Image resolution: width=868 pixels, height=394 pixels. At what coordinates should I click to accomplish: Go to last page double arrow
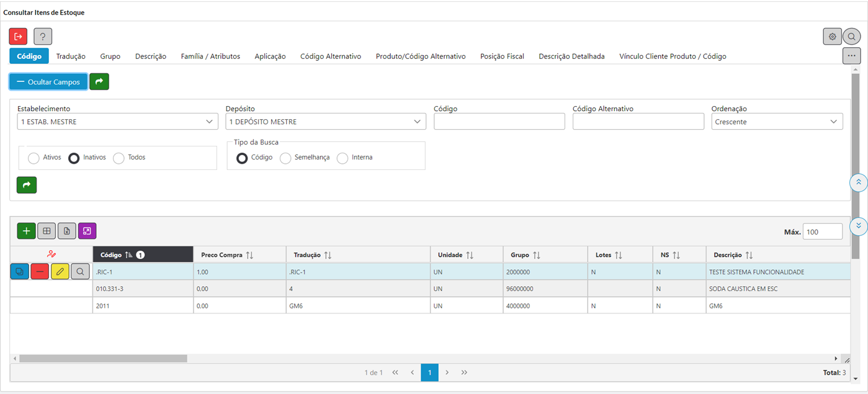464,372
